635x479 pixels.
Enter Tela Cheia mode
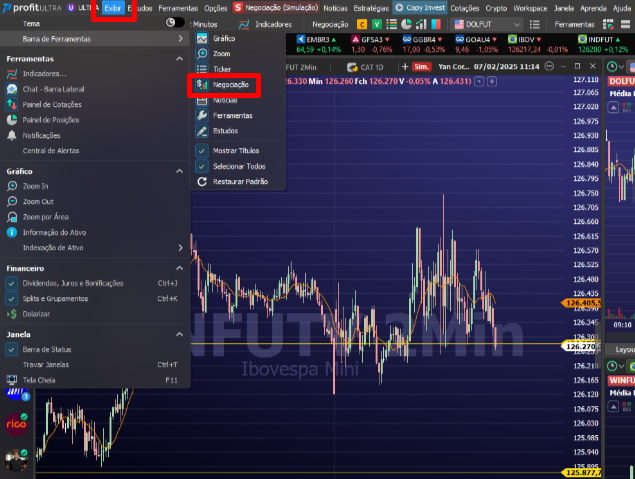point(39,380)
